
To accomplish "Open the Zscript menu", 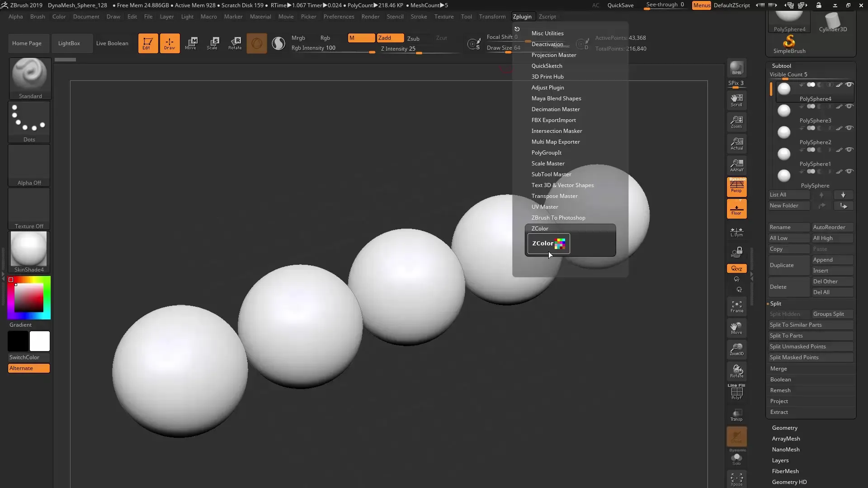I will 547,17.
